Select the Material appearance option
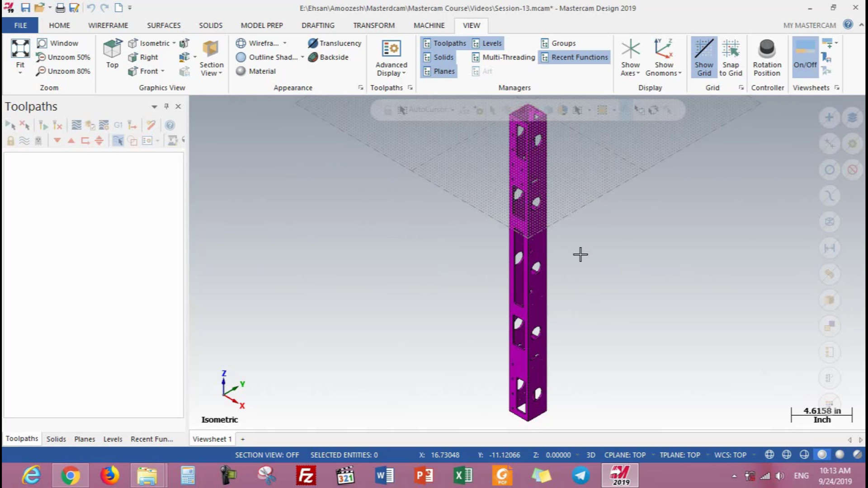 [x=256, y=71]
